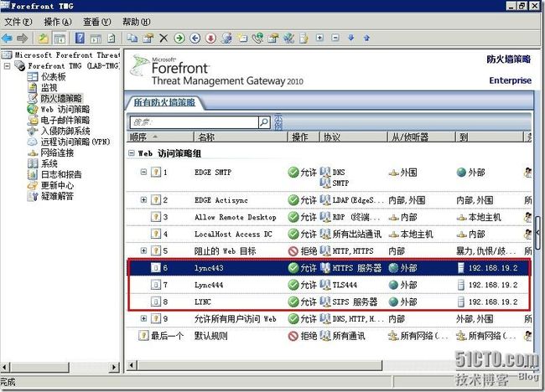
Task: Open the 帮助(H) menu
Action: coord(136,22)
